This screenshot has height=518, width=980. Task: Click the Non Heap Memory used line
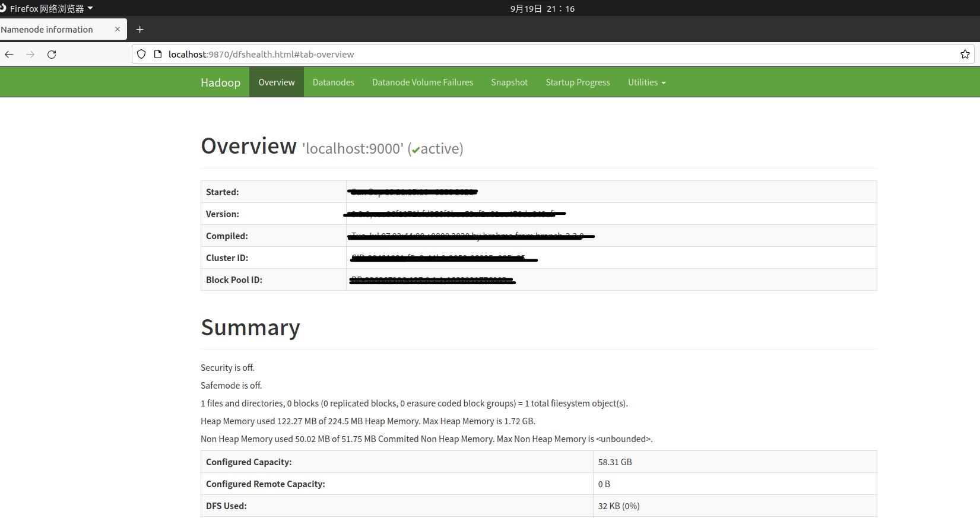tap(427, 439)
